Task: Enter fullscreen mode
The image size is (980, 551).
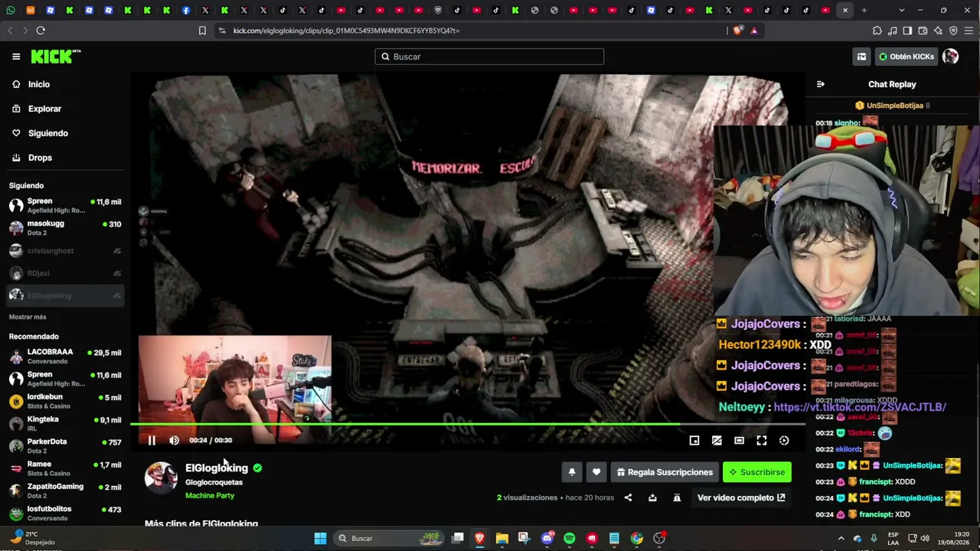Action: [762, 440]
